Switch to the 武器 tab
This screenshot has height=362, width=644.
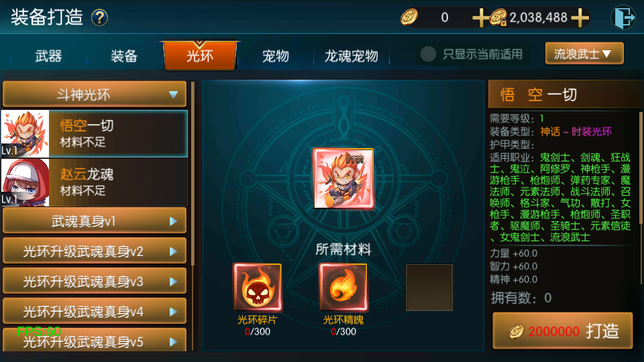(48, 56)
